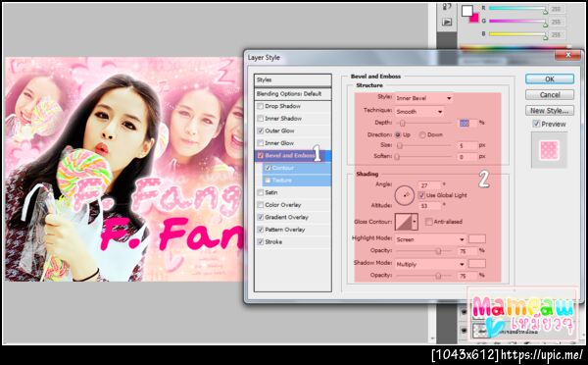Click the Shadow Mode color swatch

(x=477, y=264)
